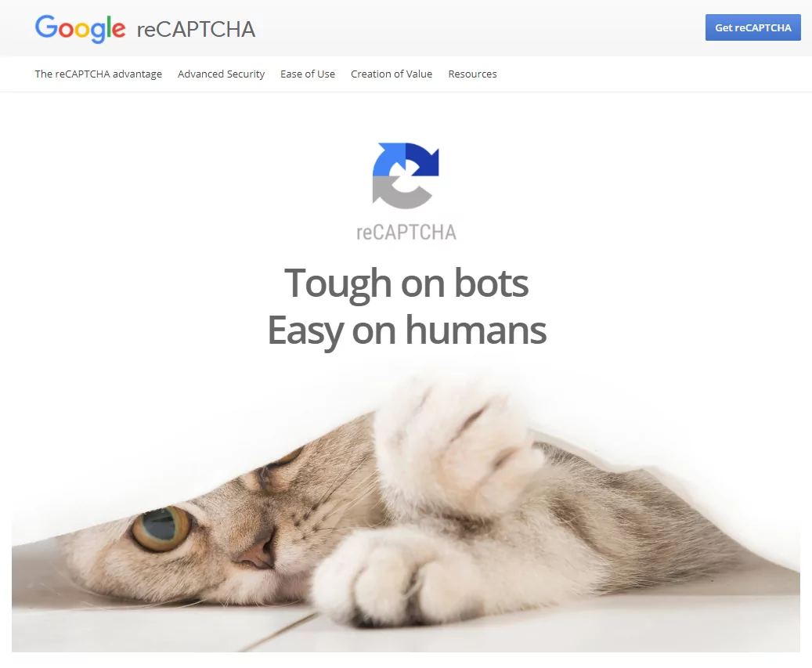Select the Easy on humans headline
Screen dimensions: 812x668
pyautogui.click(x=406, y=330)
